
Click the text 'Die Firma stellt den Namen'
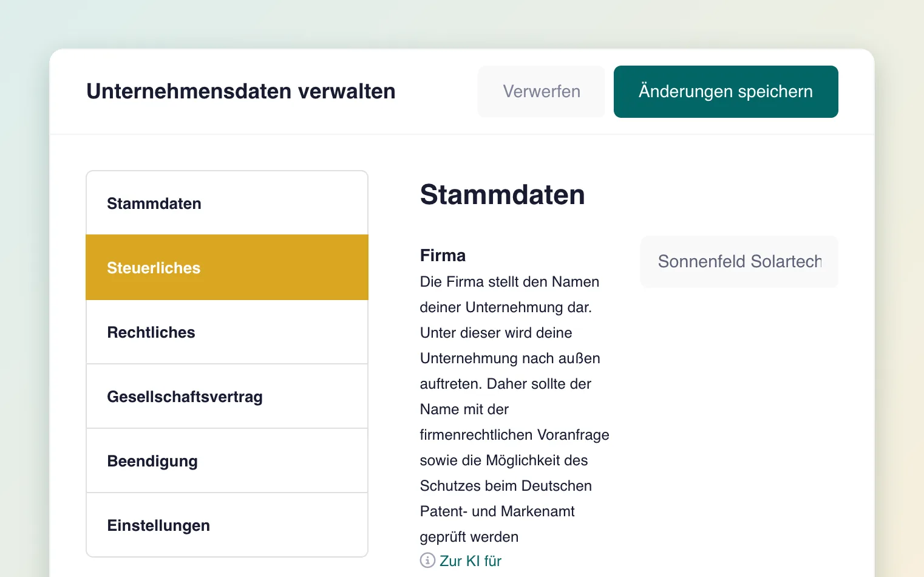(509, 282)
